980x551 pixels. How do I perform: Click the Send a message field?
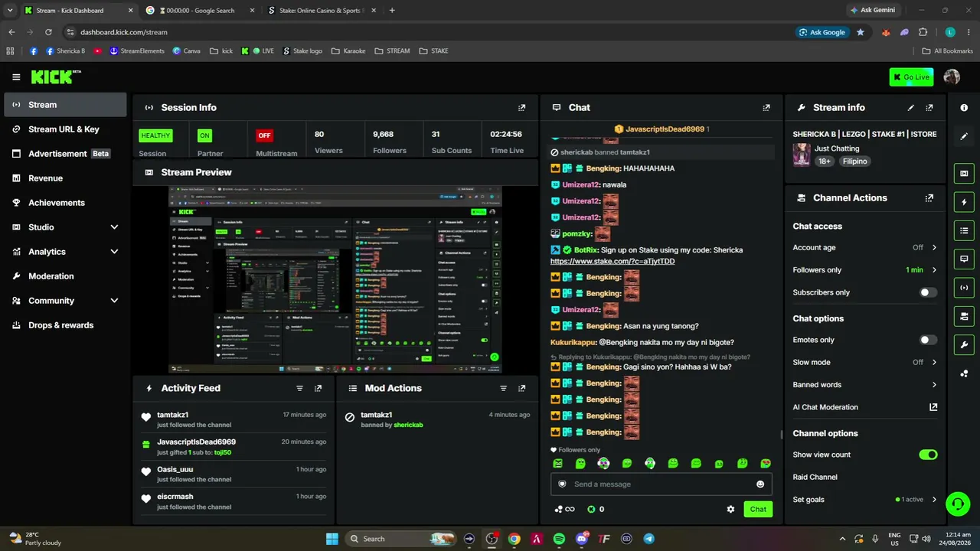pyautogui.click(x=661, y=484)
